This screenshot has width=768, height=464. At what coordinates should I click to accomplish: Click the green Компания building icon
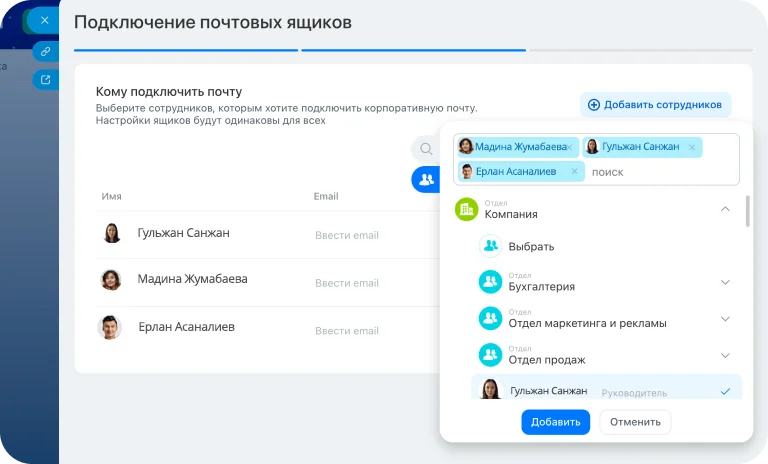point(466,209)
